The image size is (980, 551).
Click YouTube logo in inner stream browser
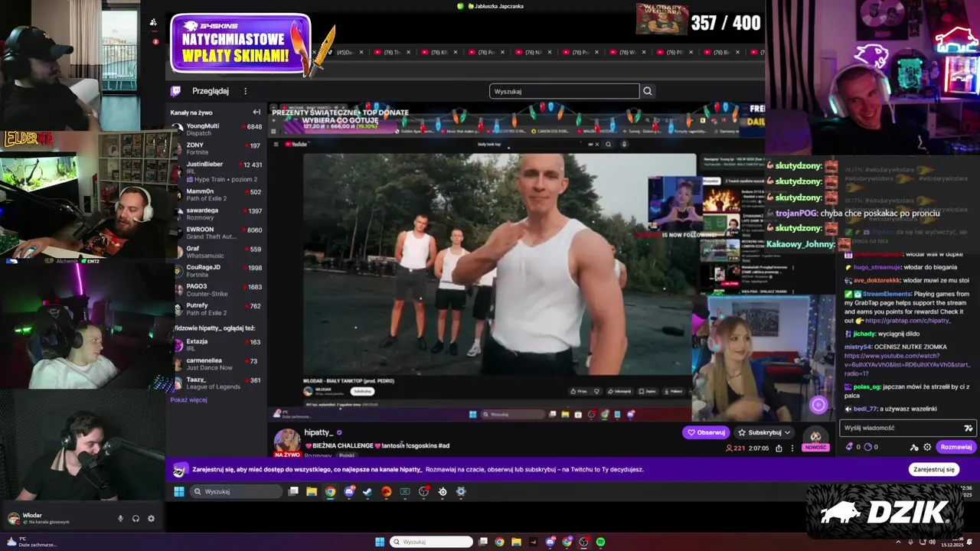pyautogui.click(x=296, y=144)
